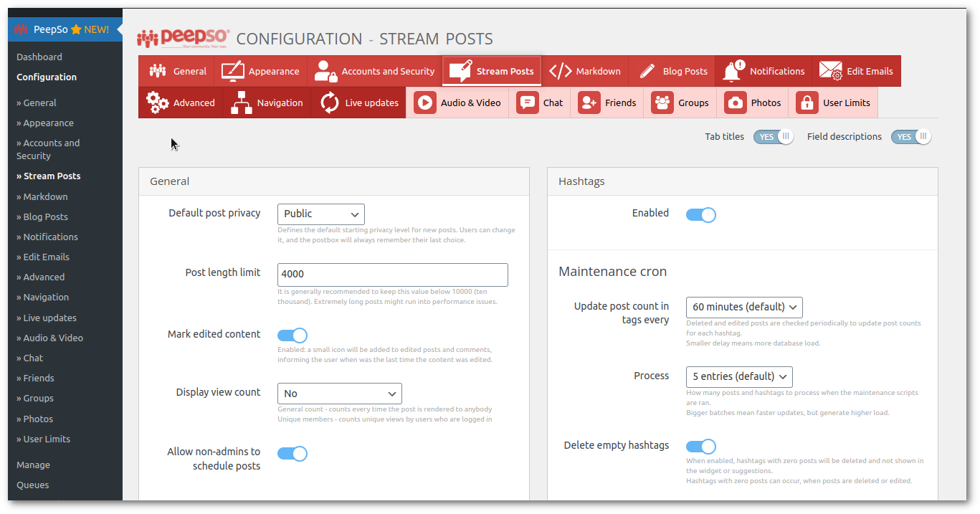Screen dimensions: 980x514
Task: Click the Groups people icon
Action: click(x=662, y=103)
